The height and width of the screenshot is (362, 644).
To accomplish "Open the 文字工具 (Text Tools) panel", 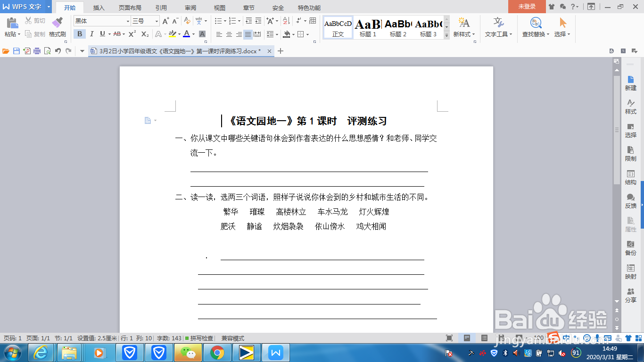I will click(x=498, y=28).
